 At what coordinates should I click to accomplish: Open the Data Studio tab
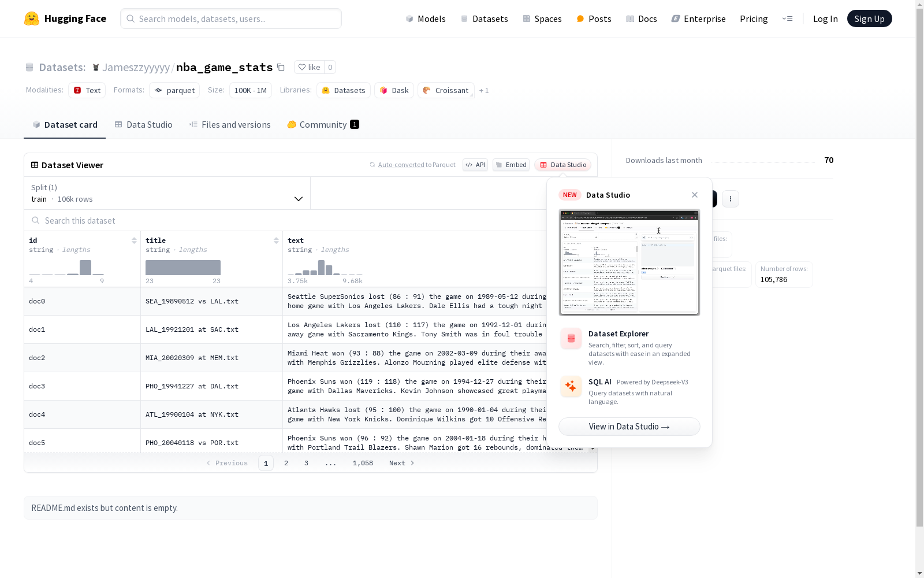pos(144,125)
